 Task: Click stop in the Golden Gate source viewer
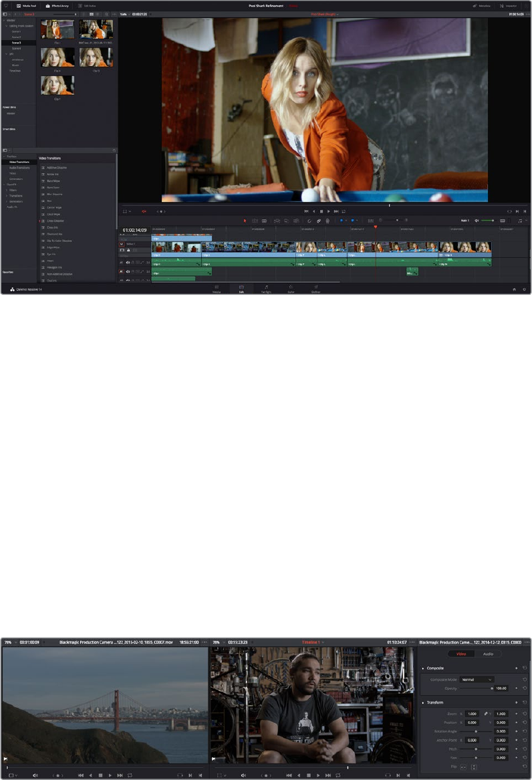pos(100,775)
